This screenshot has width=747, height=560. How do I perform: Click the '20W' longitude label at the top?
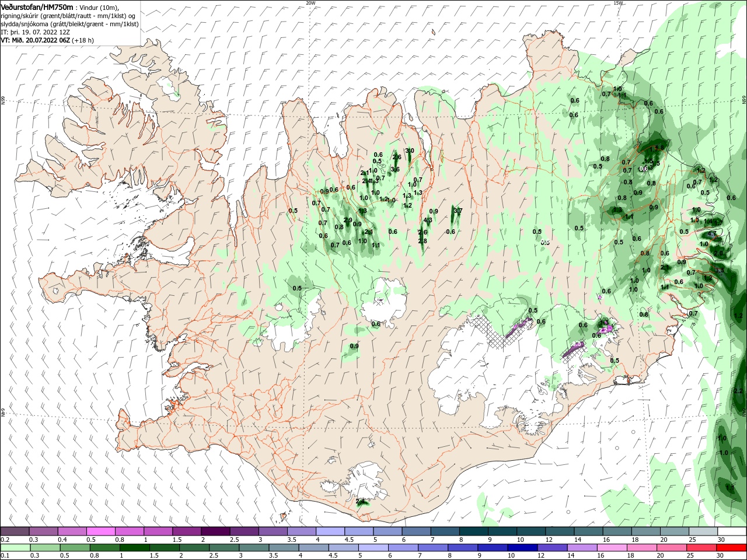point(310,3)
